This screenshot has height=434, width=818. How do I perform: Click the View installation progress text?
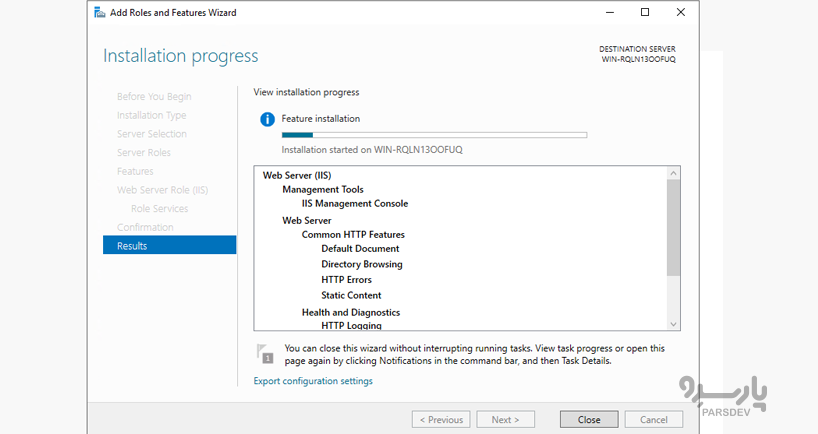(x=306, y=92)
